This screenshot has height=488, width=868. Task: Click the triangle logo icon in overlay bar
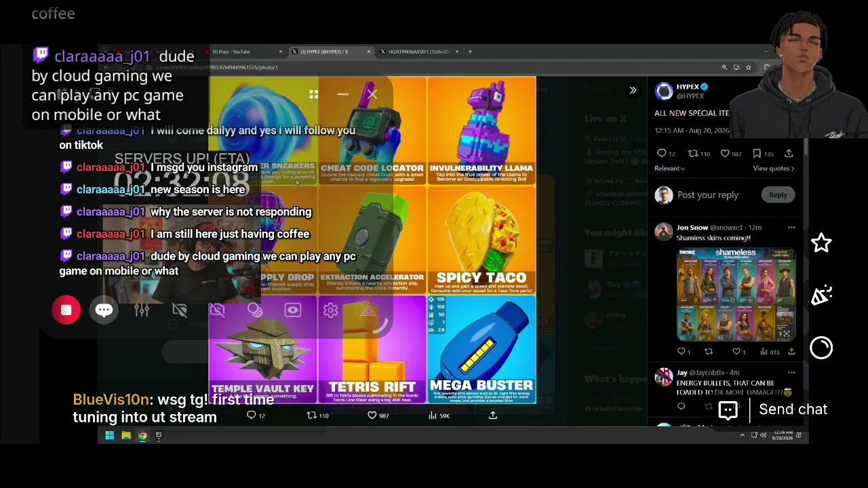point(368,310)
